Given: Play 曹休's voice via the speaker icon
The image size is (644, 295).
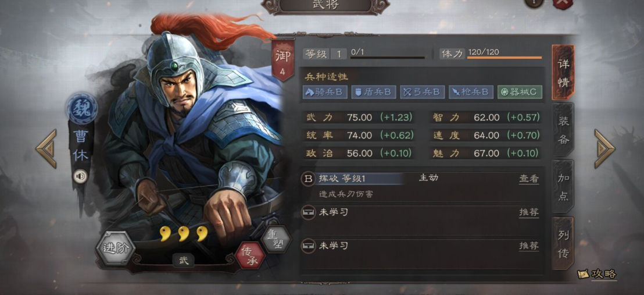Looking at the screenshot, I should point(81,177).
